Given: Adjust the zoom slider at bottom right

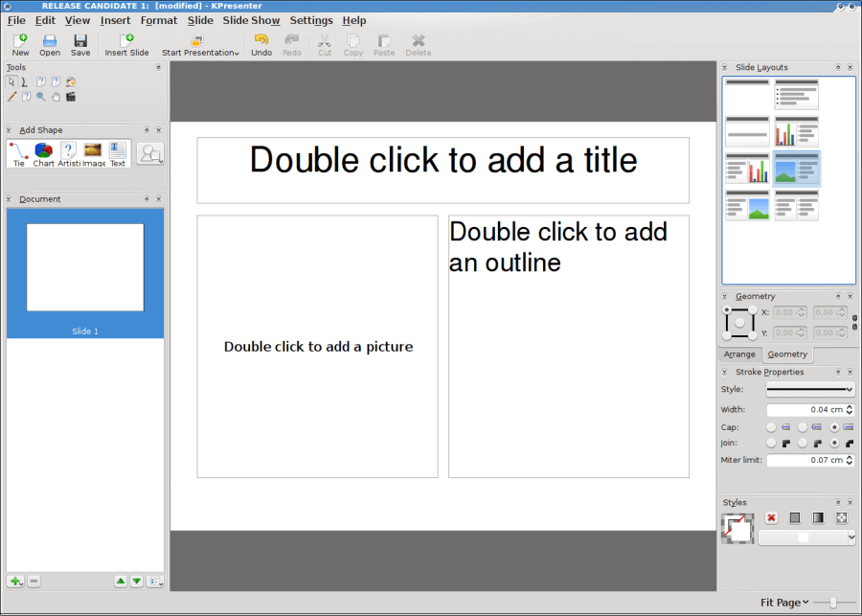Looking at the screenshot, I should click(831, 602).
